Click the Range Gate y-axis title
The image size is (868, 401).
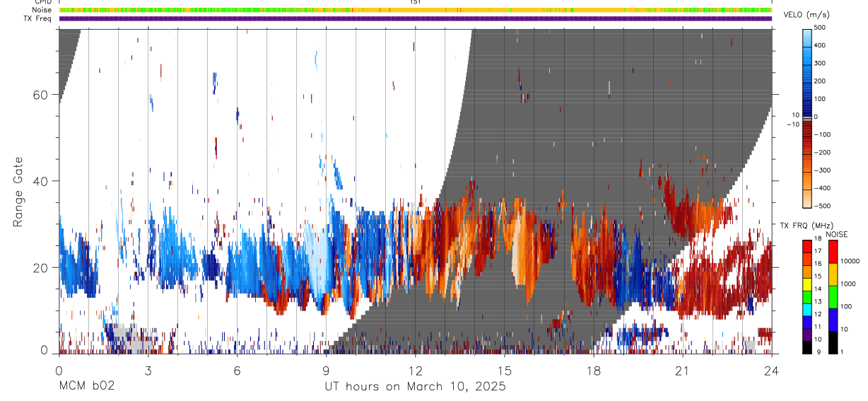pos(19,191)
